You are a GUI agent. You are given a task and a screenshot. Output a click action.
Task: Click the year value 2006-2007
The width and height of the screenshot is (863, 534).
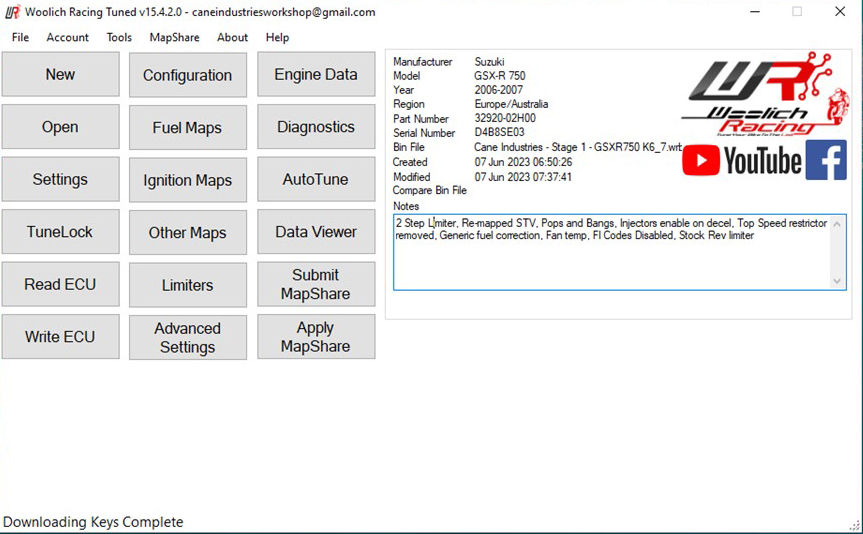tap(499, 90)
